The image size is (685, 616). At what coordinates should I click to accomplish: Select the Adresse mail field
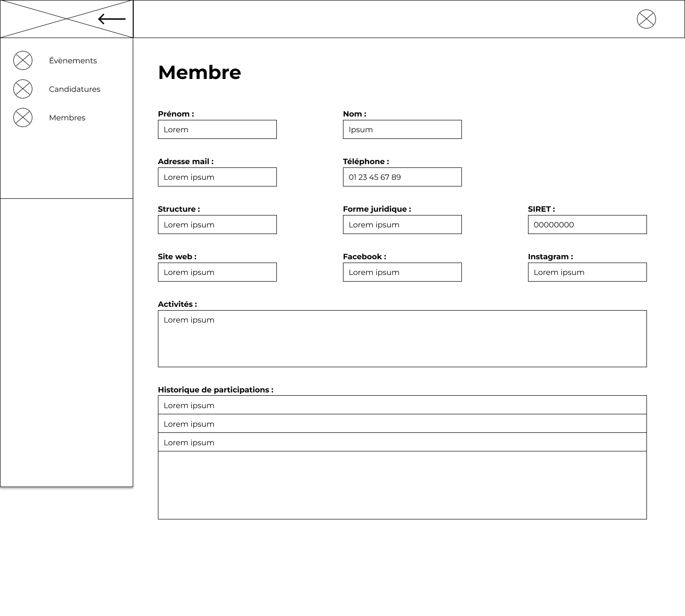[217, 177]
